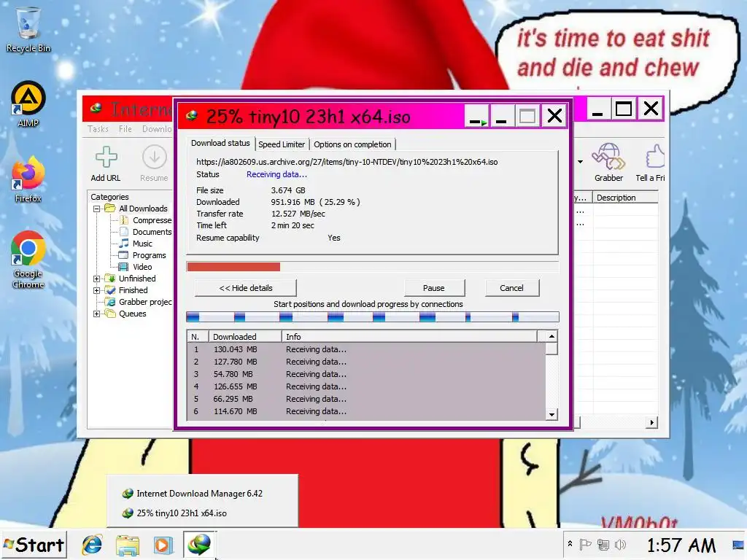Click the IDM taskbar button
The width and height of the screenshot is (747, 560).
pyautogui.click(x=199, y=544)
